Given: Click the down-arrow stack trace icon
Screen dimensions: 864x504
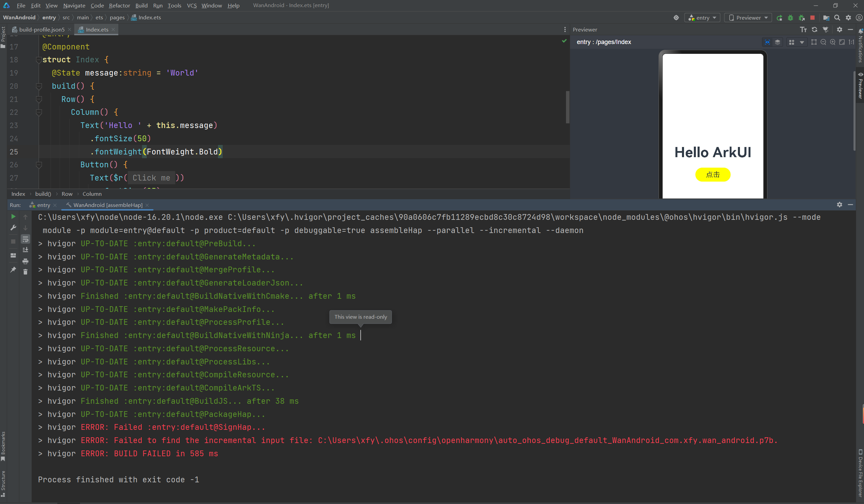Looking at the screenshot, I should (x=25, y=228).
